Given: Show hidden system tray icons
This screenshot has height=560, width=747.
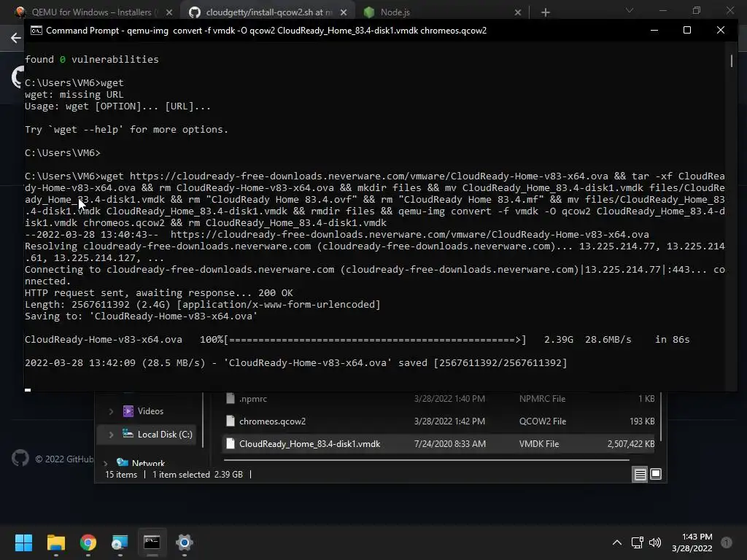Looking at the screenshot, I should point(617,542).
